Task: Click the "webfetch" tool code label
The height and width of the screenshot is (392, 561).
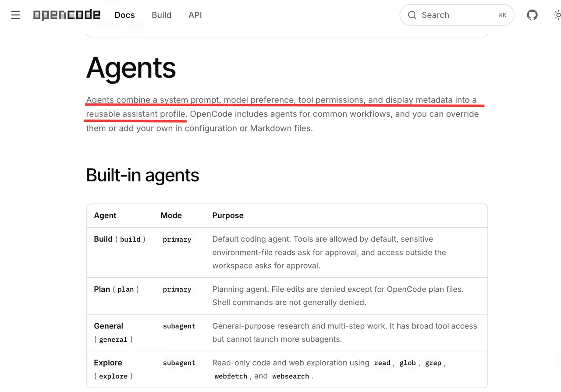Action: coord(231,376)
